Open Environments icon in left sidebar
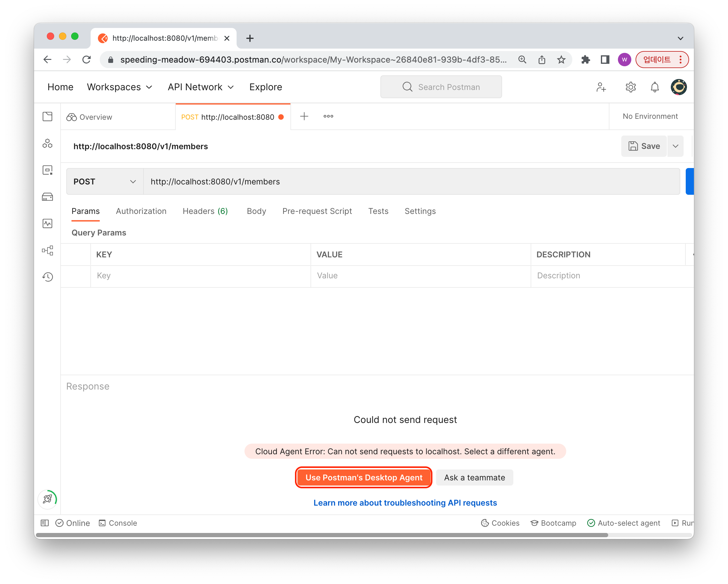 pos(47,170)
